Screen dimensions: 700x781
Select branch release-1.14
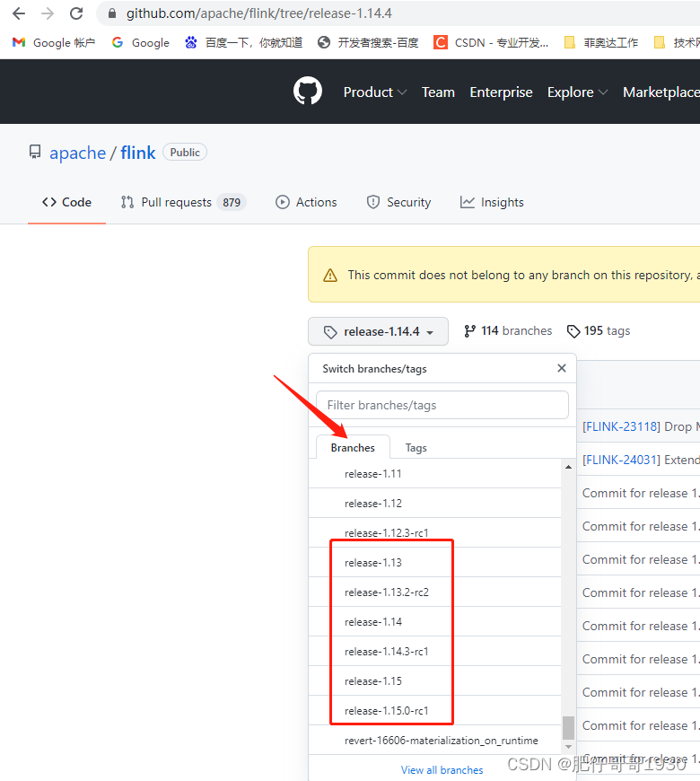point(434,621)
